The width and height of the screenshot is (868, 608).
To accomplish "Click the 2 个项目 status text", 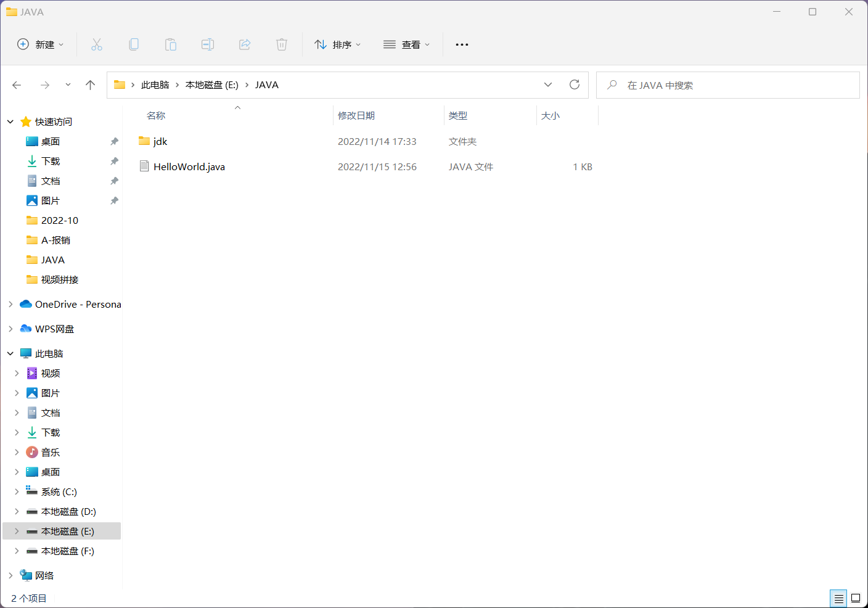I will [x=29, y=598].
